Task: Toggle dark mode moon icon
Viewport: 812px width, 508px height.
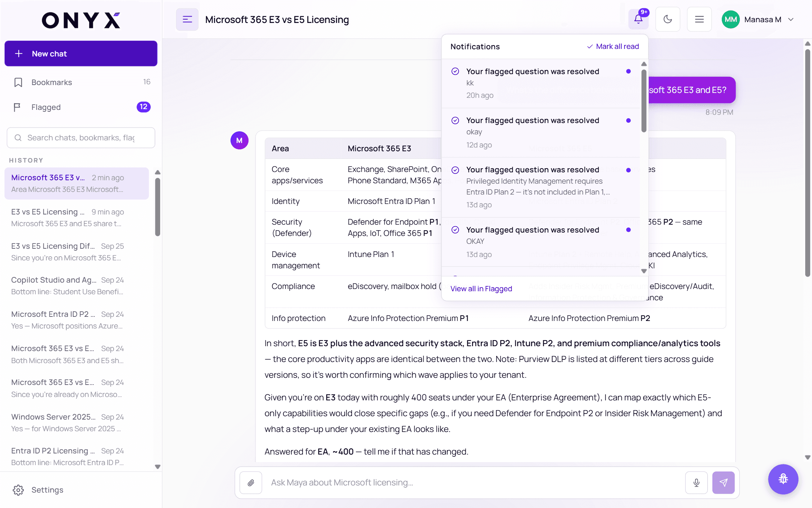Action: [x=668, y=19]
